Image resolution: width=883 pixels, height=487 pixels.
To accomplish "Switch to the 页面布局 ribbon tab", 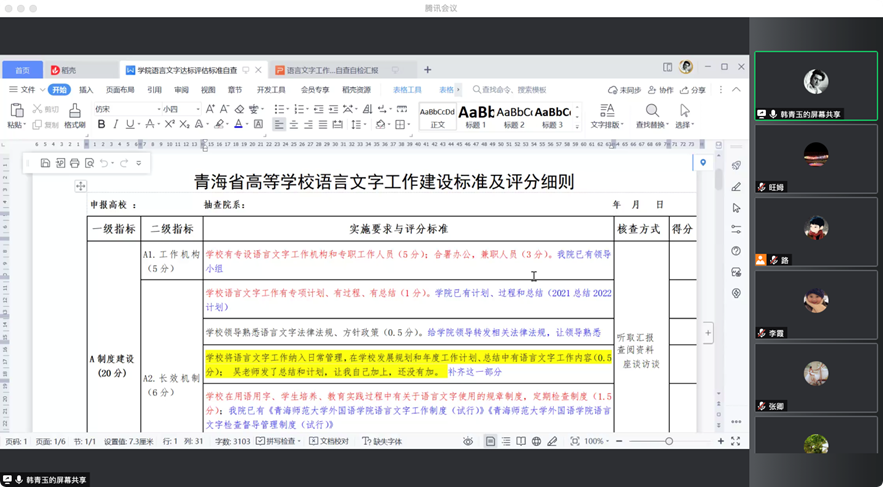I will click(120, 90).
